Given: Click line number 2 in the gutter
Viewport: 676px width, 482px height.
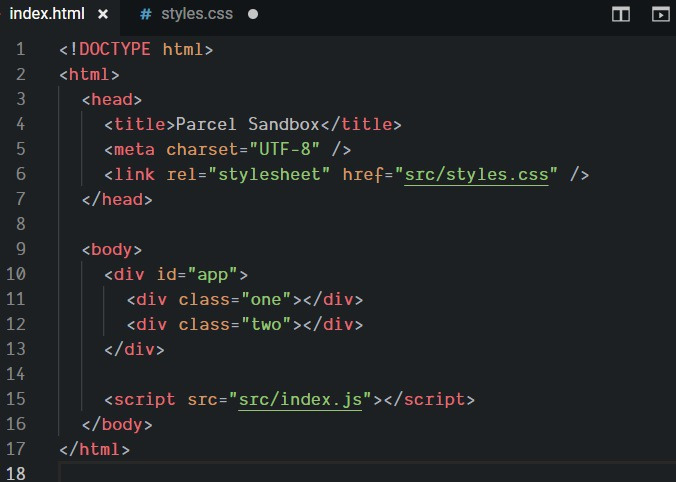Looking at the screenshot, I should coord(20,74).
